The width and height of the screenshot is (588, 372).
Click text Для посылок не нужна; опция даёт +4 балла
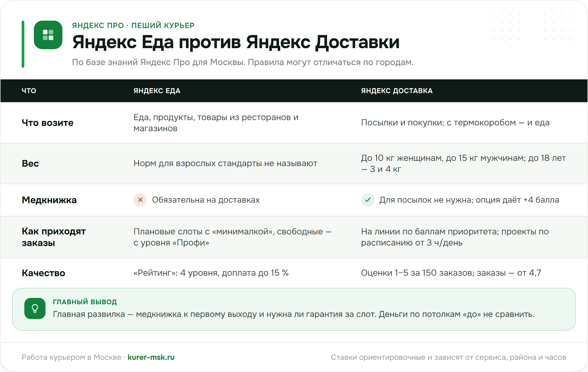[x=469, y=200]
